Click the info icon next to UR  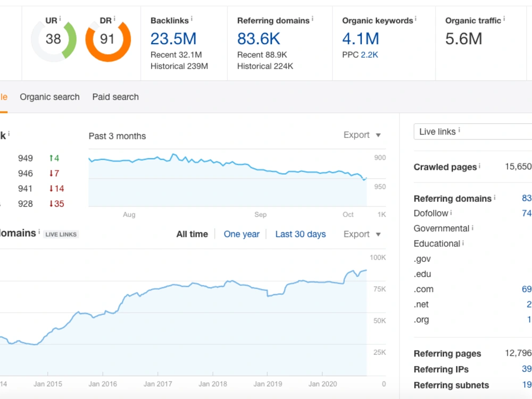tap(60, 18)
